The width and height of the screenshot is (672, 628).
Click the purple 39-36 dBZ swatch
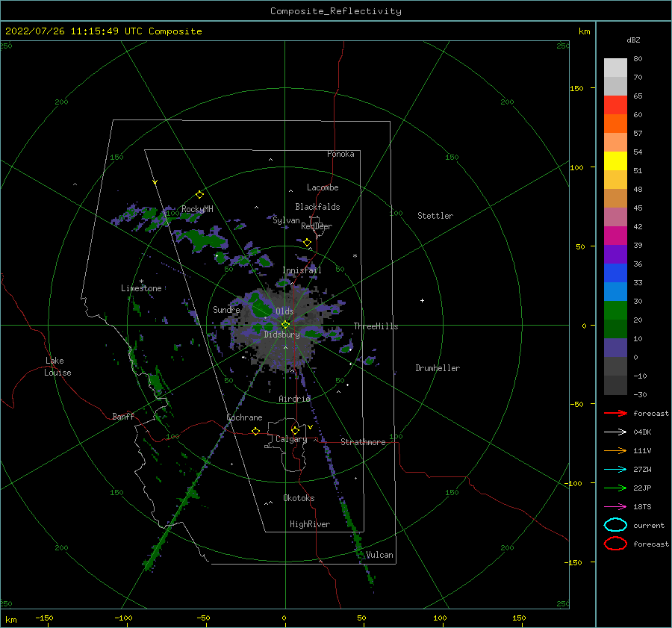tap(615, 255)
